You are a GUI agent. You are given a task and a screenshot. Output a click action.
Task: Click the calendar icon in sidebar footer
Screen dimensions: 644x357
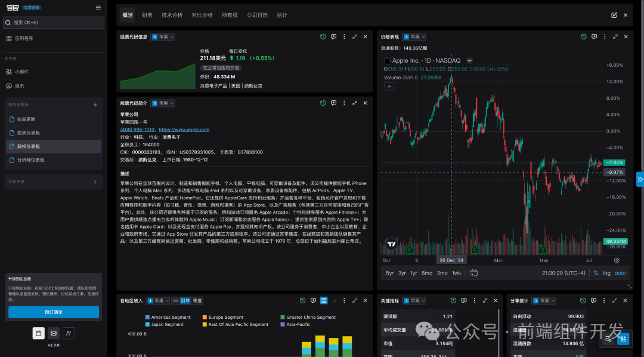(39, 333)
